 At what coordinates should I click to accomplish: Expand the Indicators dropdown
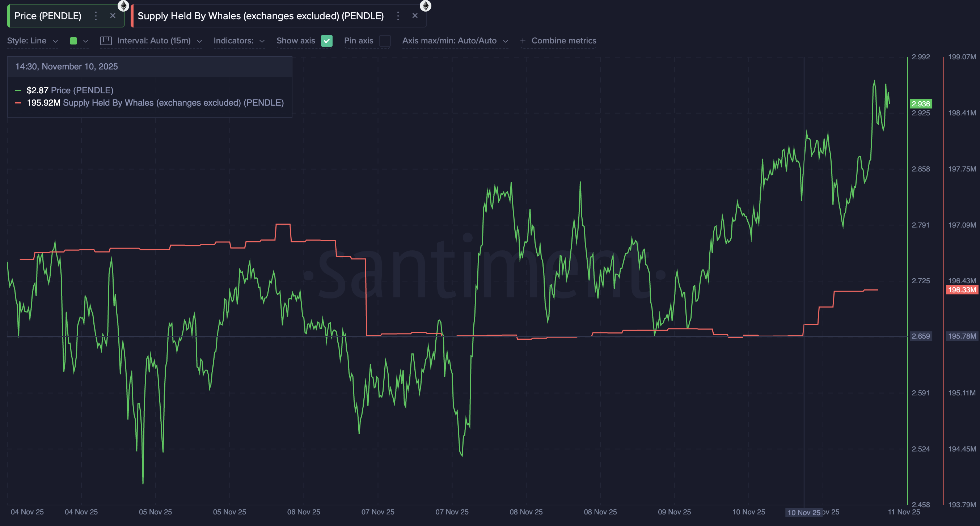click(x=239, y=41)
